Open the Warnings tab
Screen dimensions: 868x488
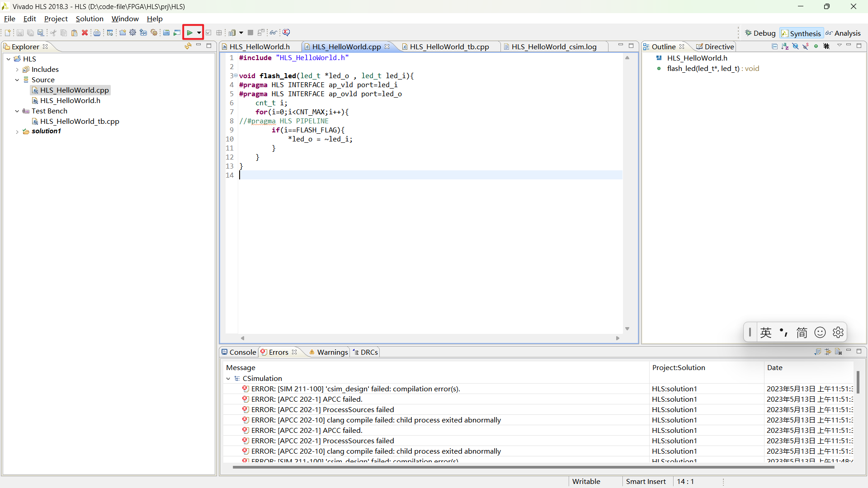click(x=329, y=352)
